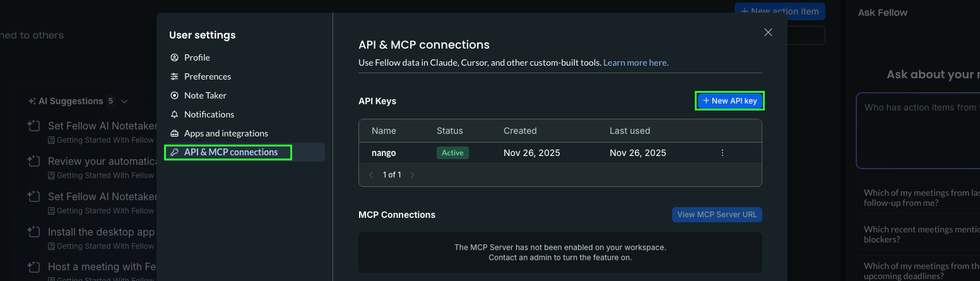Open 'Host a meeting with Fe' suggestion
The width and height of the screenshot is (980, 281).
(x=102, y=267)
